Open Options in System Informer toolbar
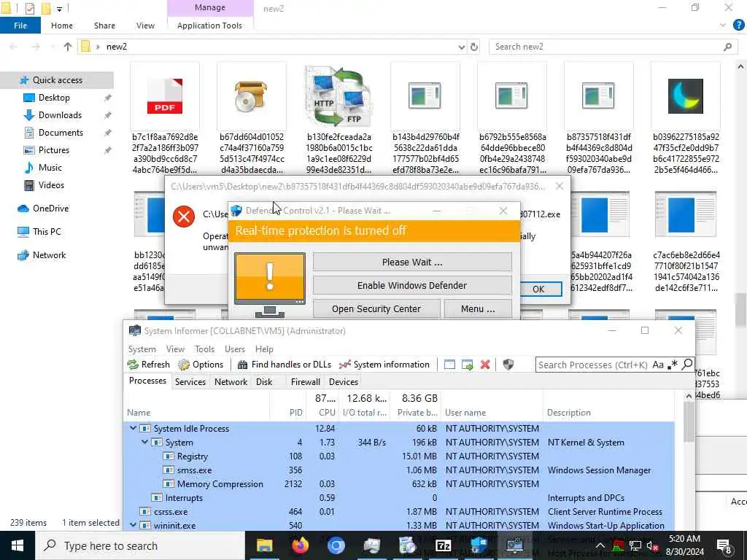Viewport: 747px width, 560px height. pos(201,365)
